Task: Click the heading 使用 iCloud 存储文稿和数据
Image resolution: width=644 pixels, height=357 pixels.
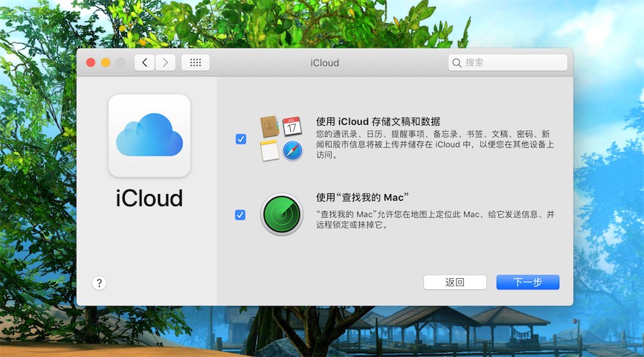Action: (x=378, y=121)
